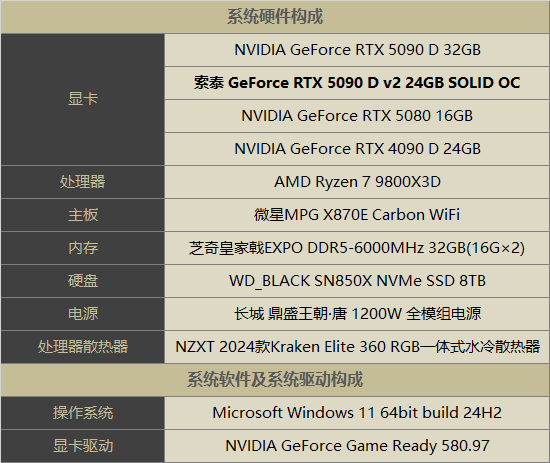Click NZXT Kraken Elite 360 RGB cell
The height and width of the screenshot is (463, 550).
[357, 347]
